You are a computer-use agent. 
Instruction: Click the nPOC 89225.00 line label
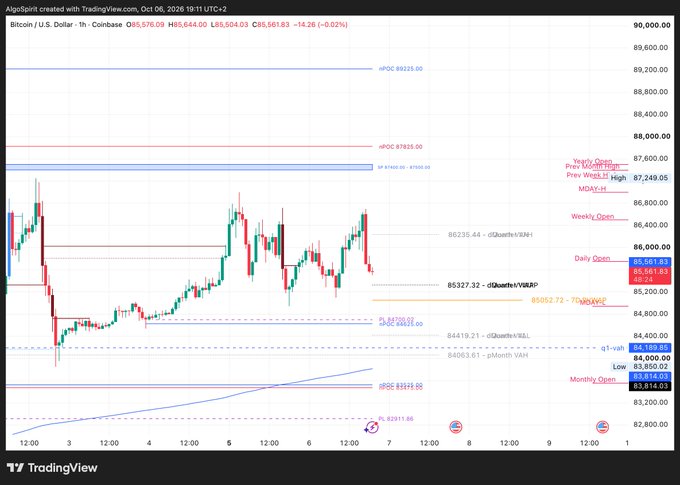(400, 69)
